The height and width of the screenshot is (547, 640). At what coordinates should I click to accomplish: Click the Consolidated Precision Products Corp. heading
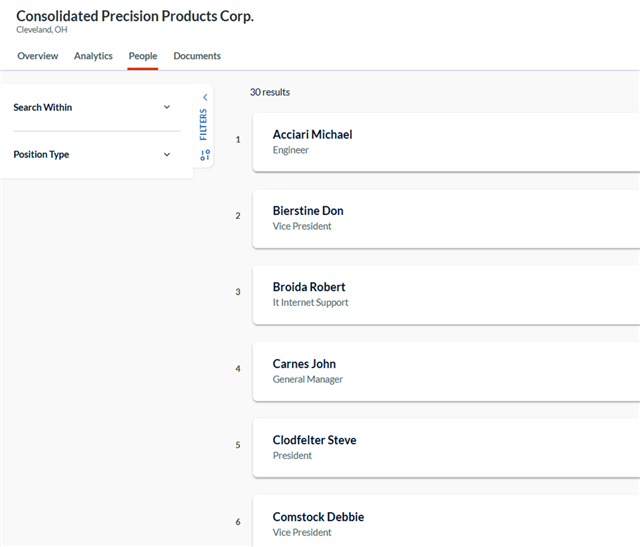(x=135, y=16)
